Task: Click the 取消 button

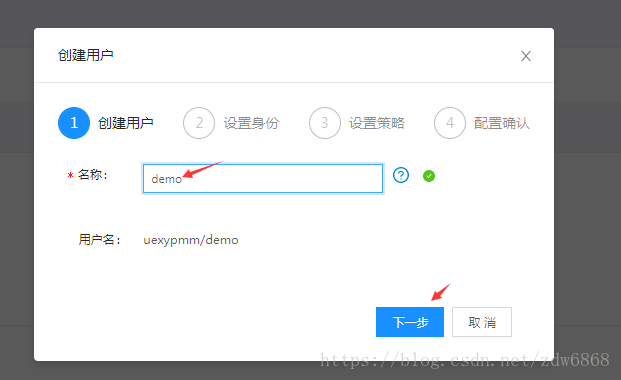Action: coord(482,322)
